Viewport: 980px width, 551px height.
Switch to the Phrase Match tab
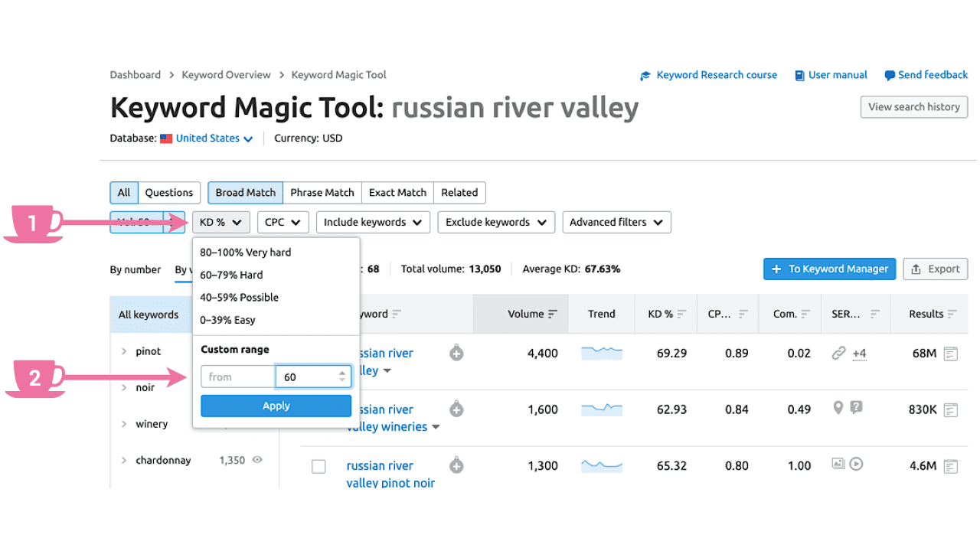[322, 192]
